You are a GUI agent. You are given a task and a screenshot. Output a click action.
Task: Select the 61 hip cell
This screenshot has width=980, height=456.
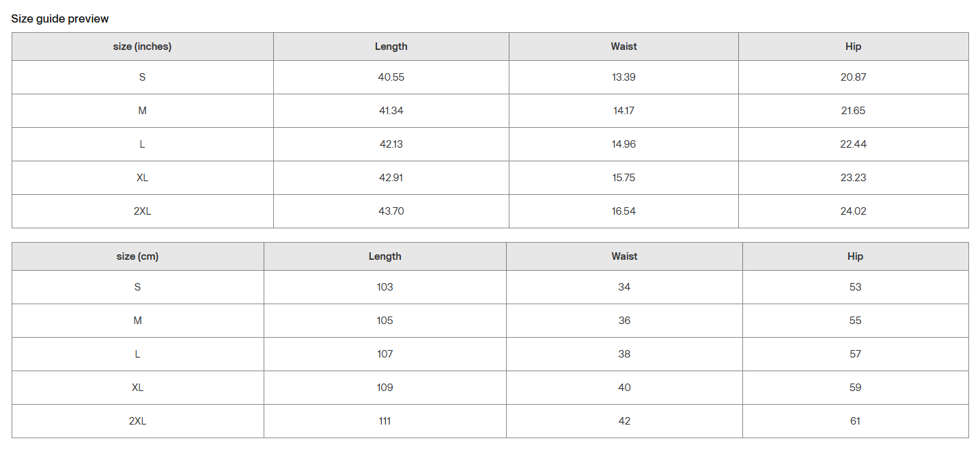[855, 421]
